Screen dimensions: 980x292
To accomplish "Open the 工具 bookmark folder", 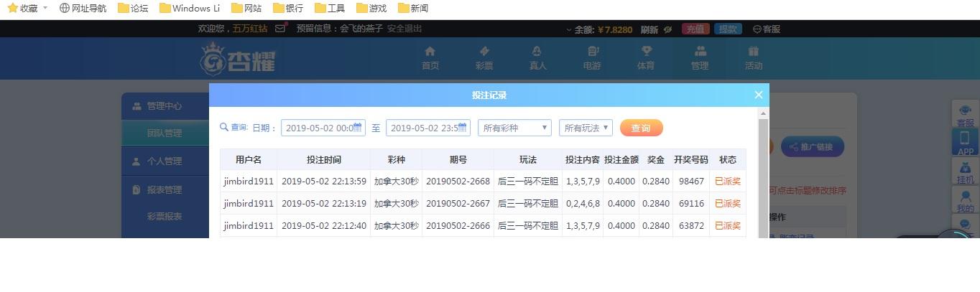I will [x=330, y=8].
